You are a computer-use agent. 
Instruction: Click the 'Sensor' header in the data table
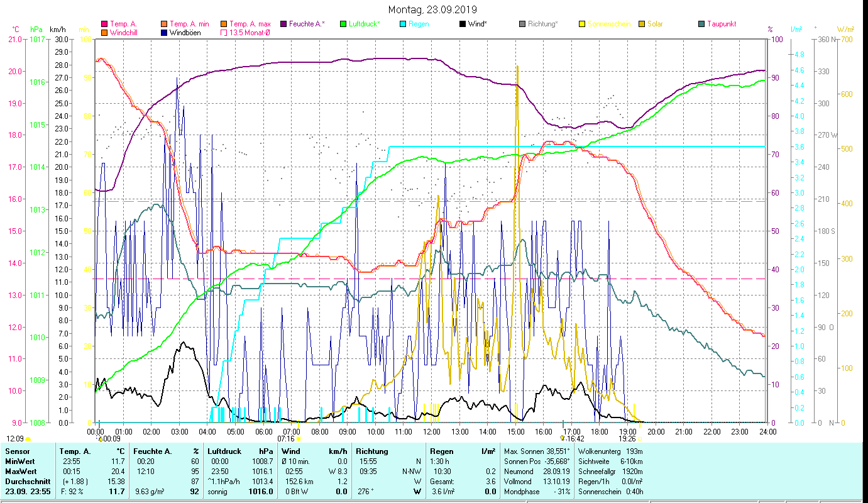coord(17,451)
